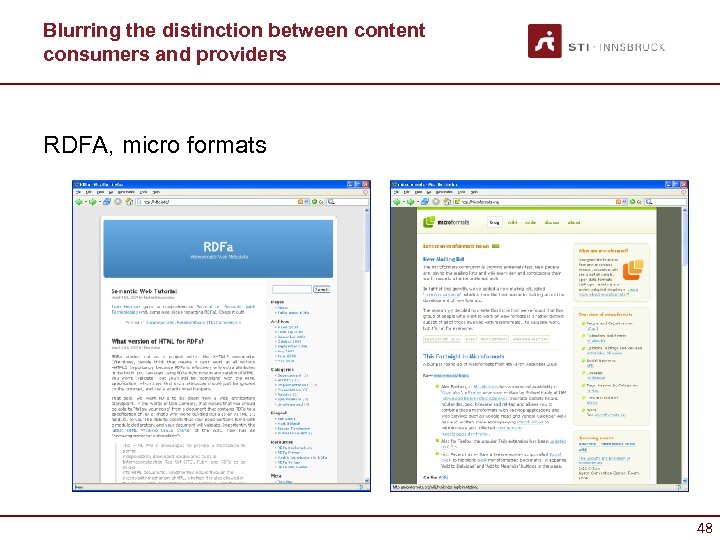Open New Mailing list post on microformats page
Viewport: 720px width, 540px height.
(443, 259)
